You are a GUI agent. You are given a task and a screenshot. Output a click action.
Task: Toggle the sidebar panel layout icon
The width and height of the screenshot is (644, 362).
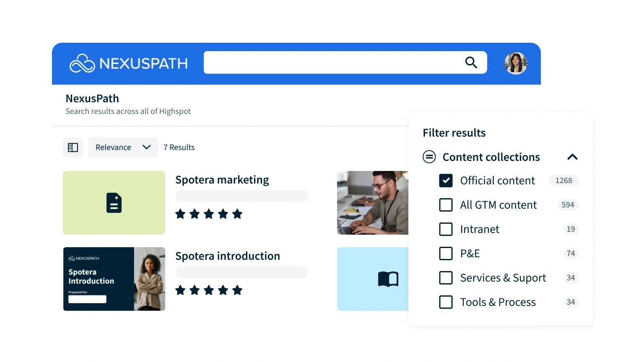pos(73,147)
